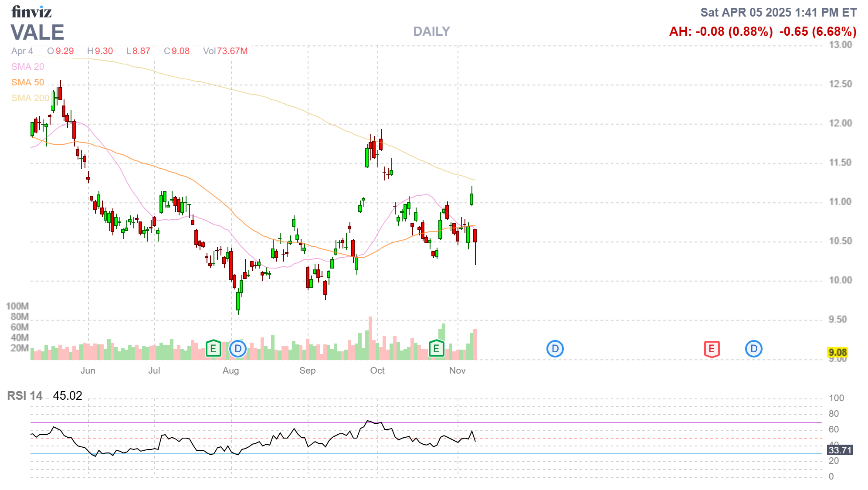Viewport: 868px width, 490px height.
Task: Click the blue D marker left of red E
Action: point(555,349)
